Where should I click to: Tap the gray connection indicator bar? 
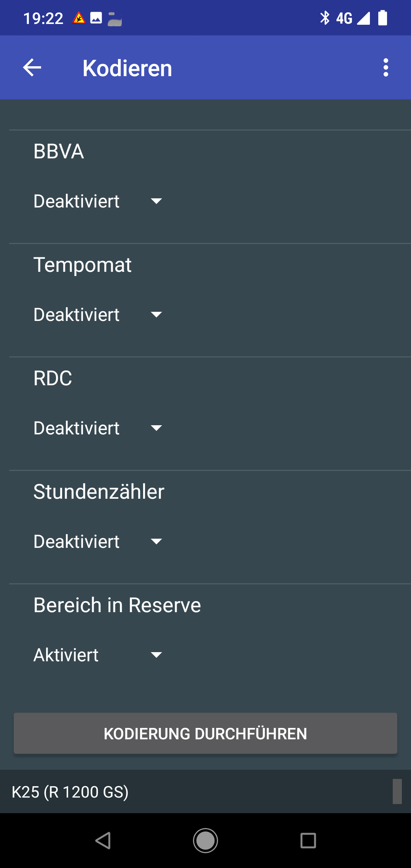pos(397,791)
